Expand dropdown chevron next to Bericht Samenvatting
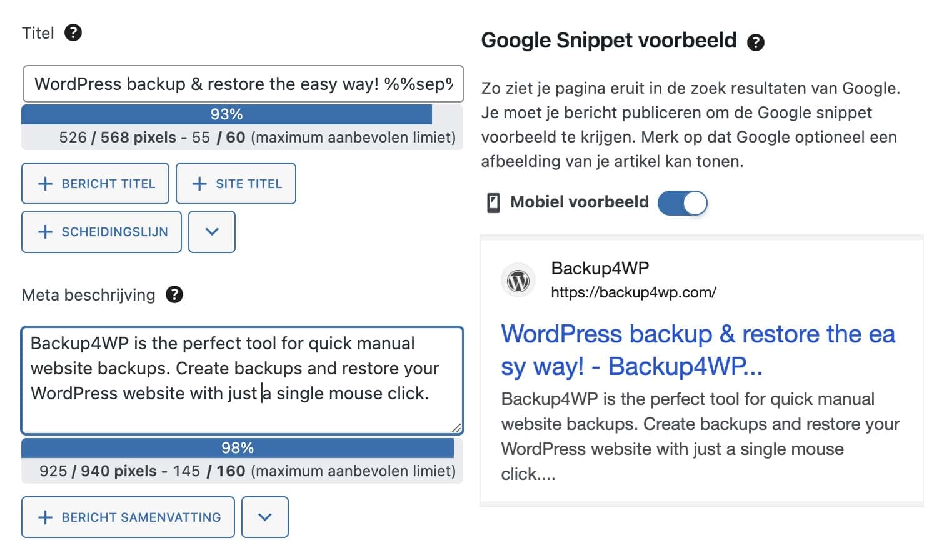Image resolution: width=944 pixels, height=560 pixels. 265,517
